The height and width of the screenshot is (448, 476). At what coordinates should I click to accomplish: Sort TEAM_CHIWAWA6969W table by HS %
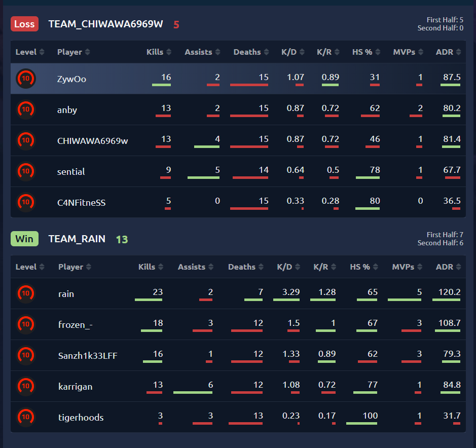tap(366, 52)
